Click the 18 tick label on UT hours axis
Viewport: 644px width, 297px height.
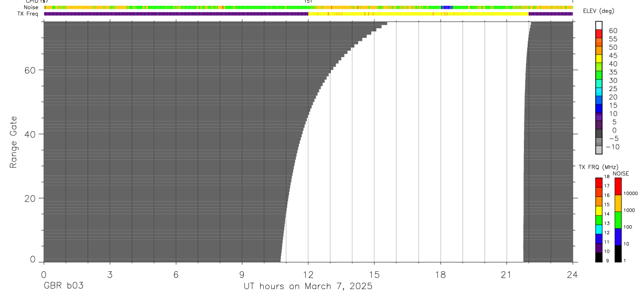pos(440,274)
